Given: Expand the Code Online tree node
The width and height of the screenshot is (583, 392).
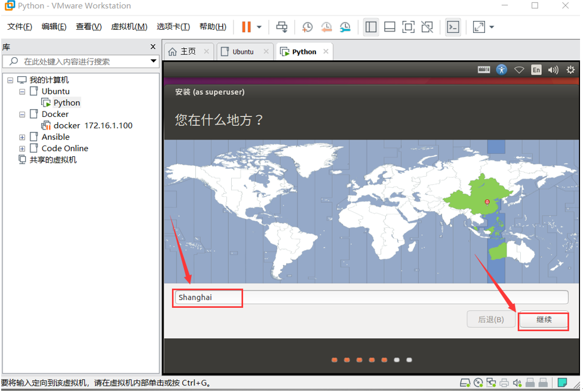Looking at the screenshot, I should tap(22, 148).
